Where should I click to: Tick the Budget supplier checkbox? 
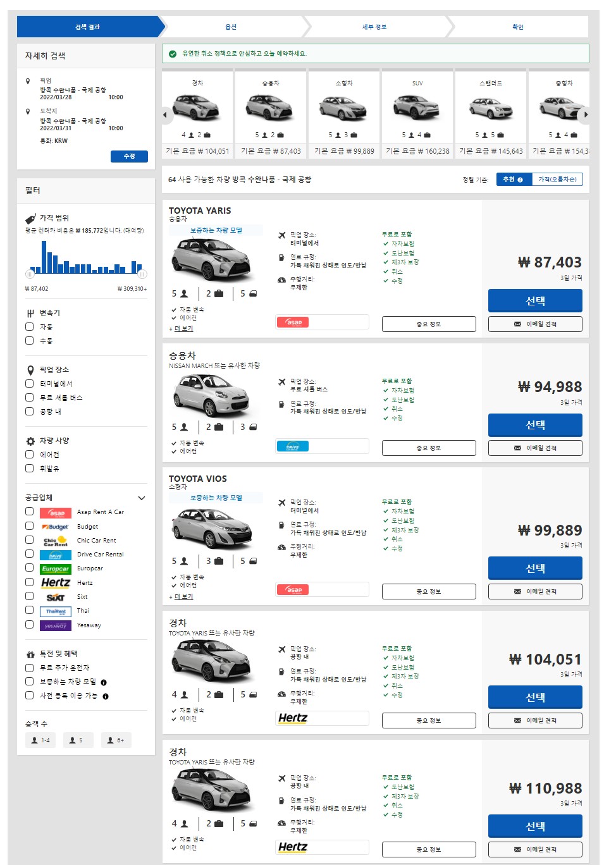[29, 526]
